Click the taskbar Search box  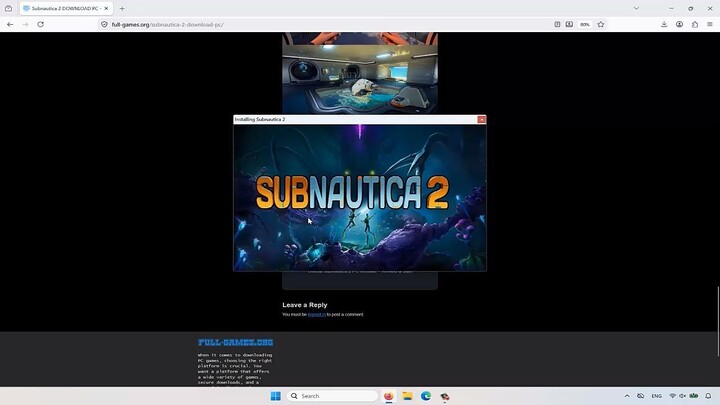tap(332, 396)
